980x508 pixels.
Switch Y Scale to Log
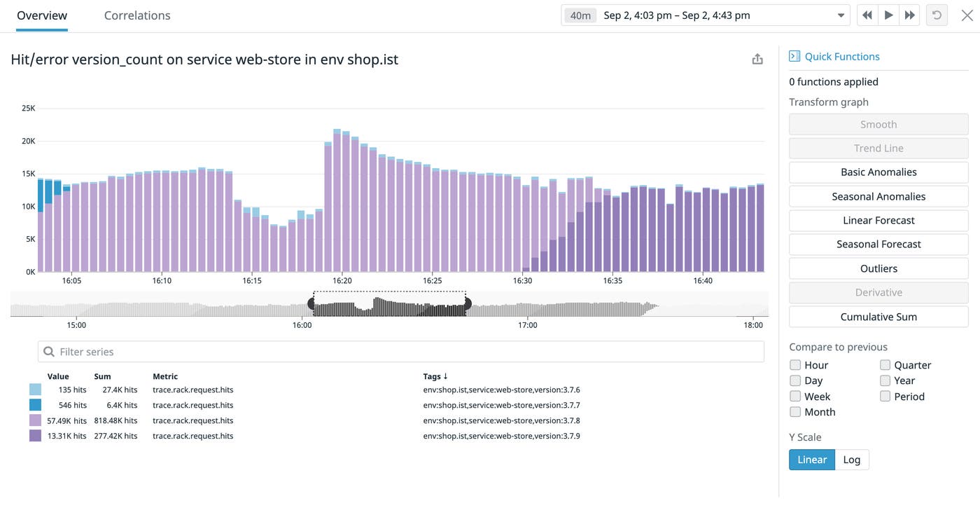coord(851,460)
